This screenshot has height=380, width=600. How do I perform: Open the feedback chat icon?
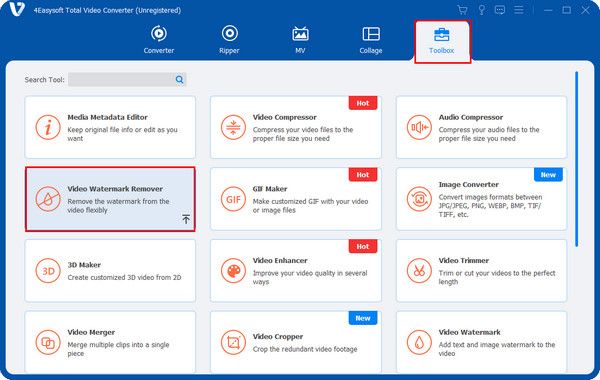coord(500,10)
